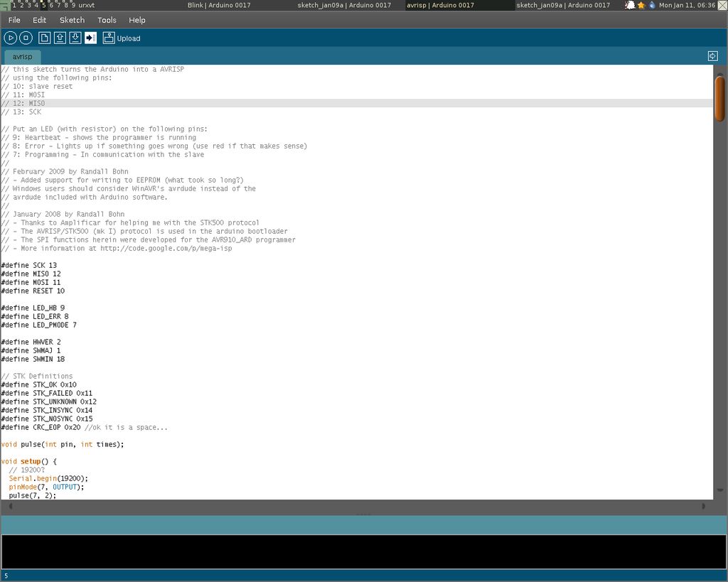Click the line '#define STK_OK 0x10'
The height and width of the screenshot is (582, 728).
pyautogui.click(x=38, y=384)
